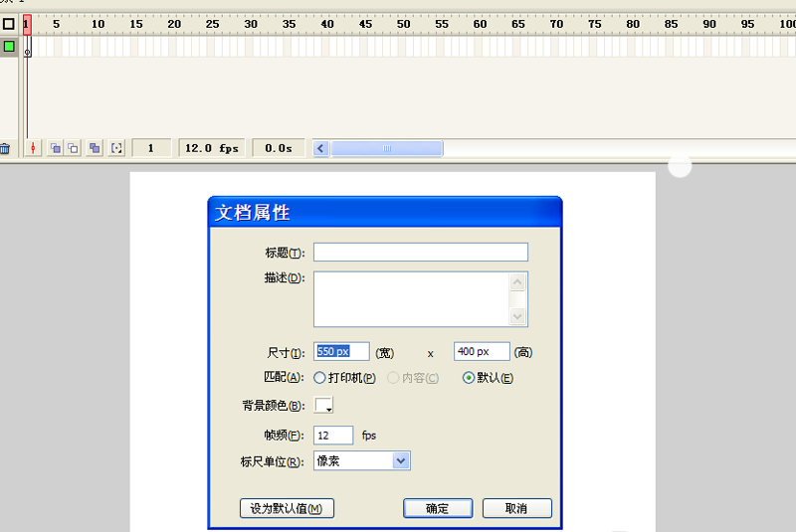
Task: Click the delete layer trash icon
Action: [5, 148]
